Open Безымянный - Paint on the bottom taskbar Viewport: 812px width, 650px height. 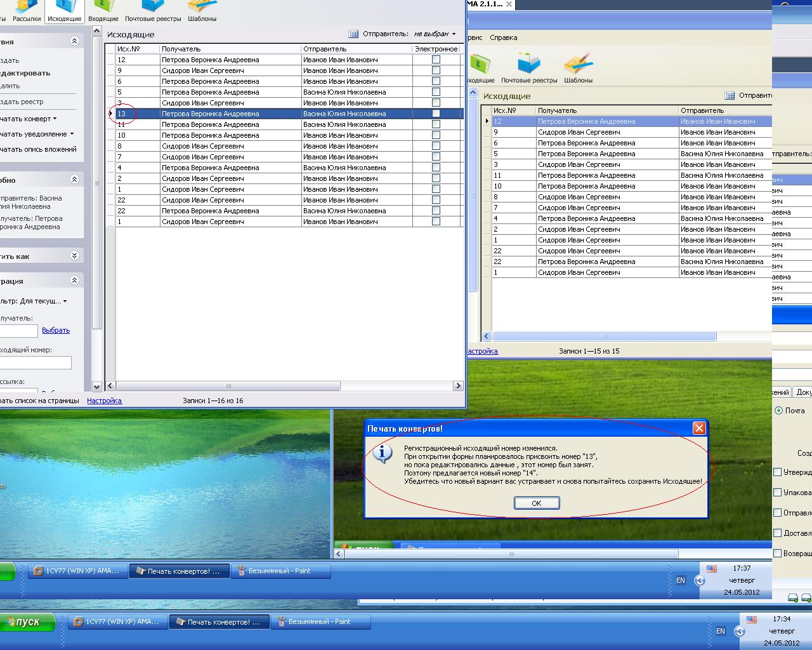320,622
